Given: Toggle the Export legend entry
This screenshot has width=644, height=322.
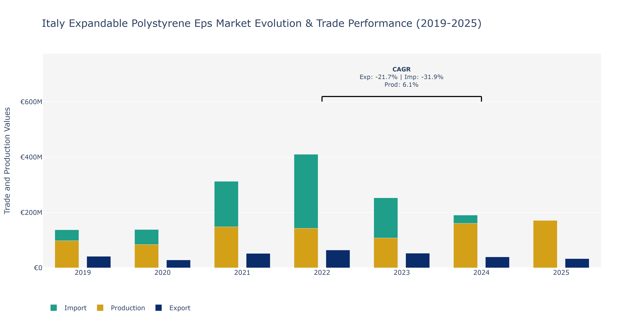Looking at the screenshot, I should tap(173, 308).
